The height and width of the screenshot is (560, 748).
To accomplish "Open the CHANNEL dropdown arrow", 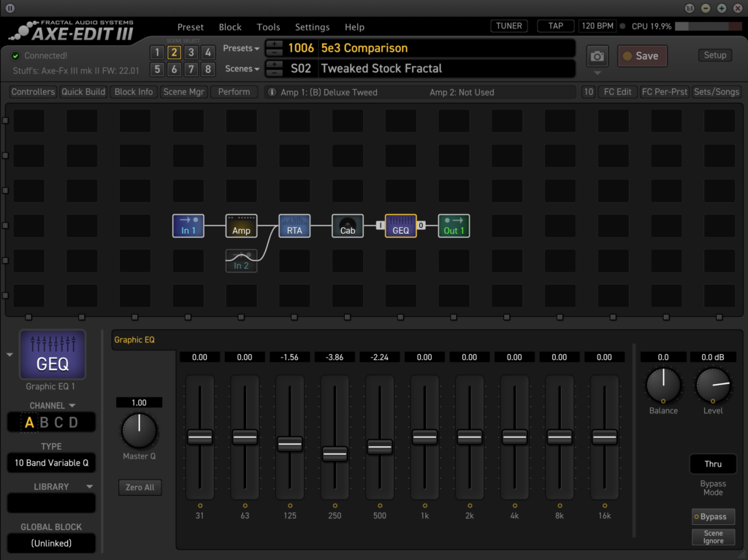I will coord(72,405).
